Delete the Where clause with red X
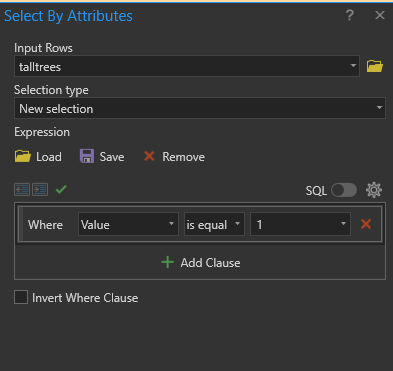The image size is (393, 371). point(366,224)
